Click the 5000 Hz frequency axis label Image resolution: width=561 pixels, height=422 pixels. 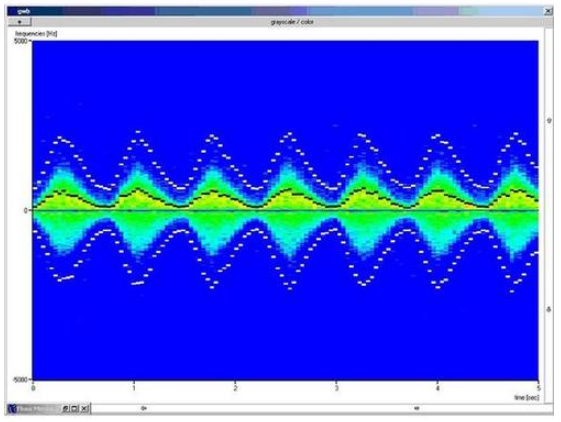pos(20,41)
